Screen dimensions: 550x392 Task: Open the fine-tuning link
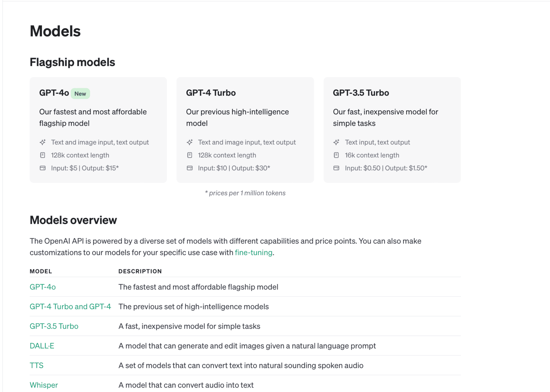tap(254, 253)
